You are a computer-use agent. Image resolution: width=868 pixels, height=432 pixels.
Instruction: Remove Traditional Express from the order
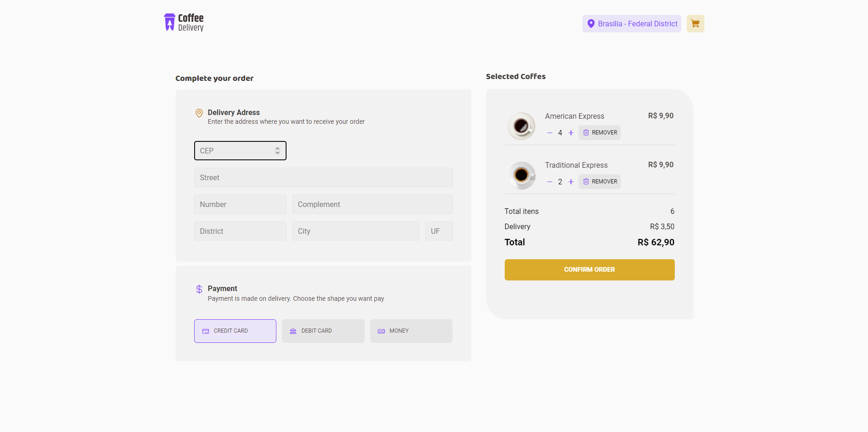599,182
